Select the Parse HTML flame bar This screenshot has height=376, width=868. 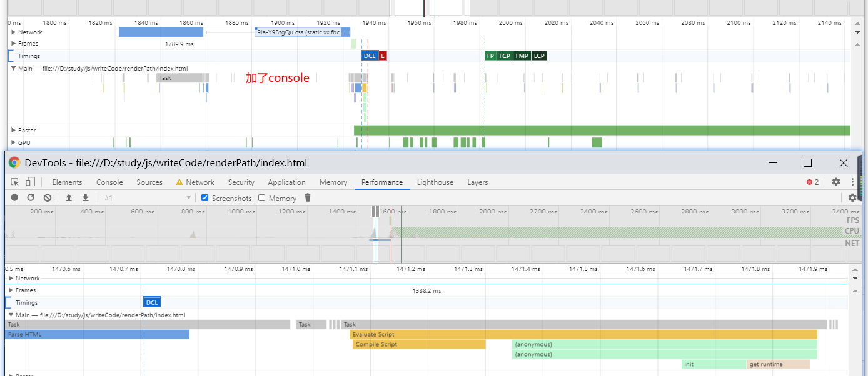[97, 334]
